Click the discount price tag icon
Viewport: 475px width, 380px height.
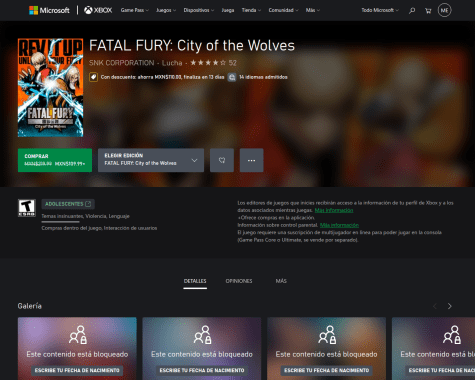[x=93, y=77]
